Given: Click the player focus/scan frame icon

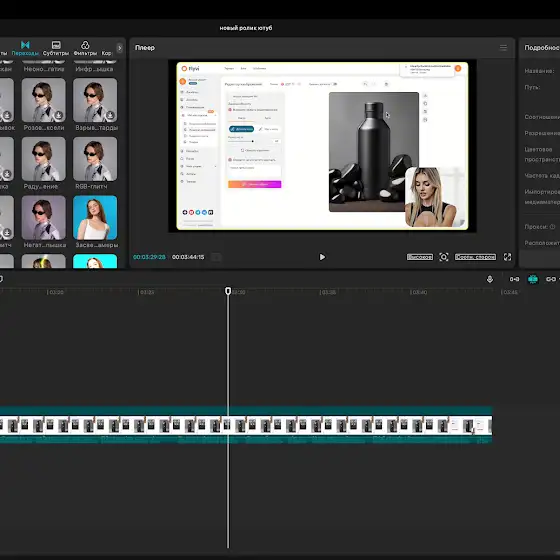Looking at the screenshot, I should [x=444, y=257].
